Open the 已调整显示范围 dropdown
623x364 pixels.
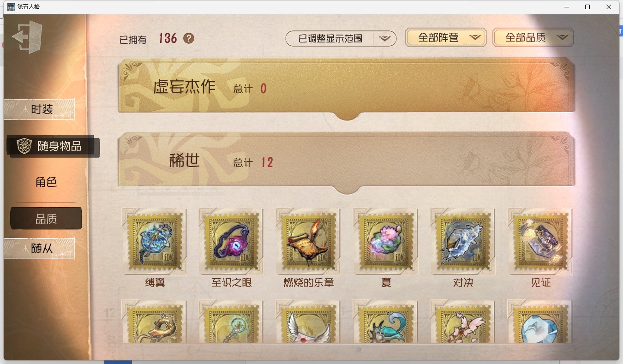click(x=341, y=39)
